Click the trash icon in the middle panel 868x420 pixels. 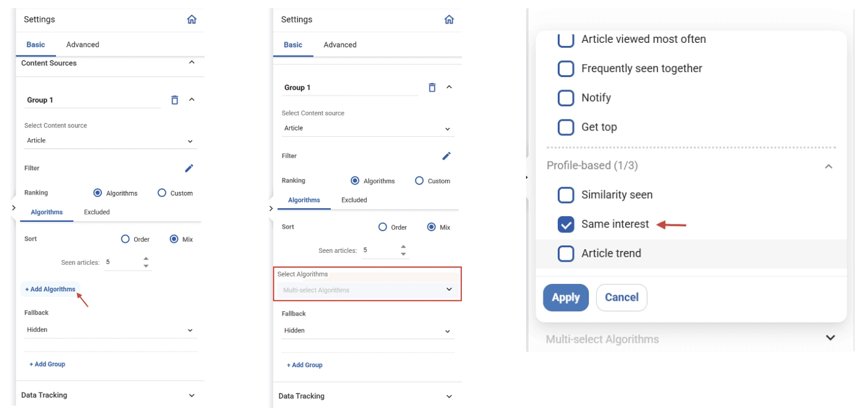pos(432,87)
